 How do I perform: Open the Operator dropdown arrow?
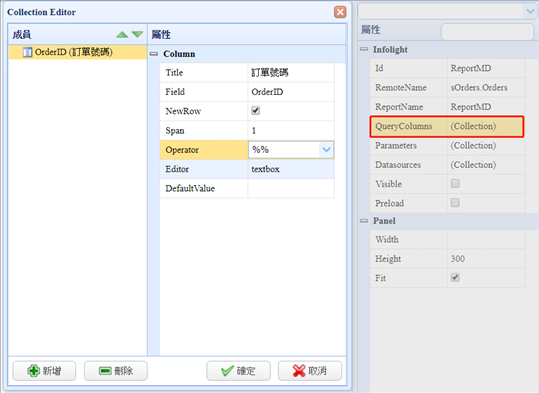[326, 150]
